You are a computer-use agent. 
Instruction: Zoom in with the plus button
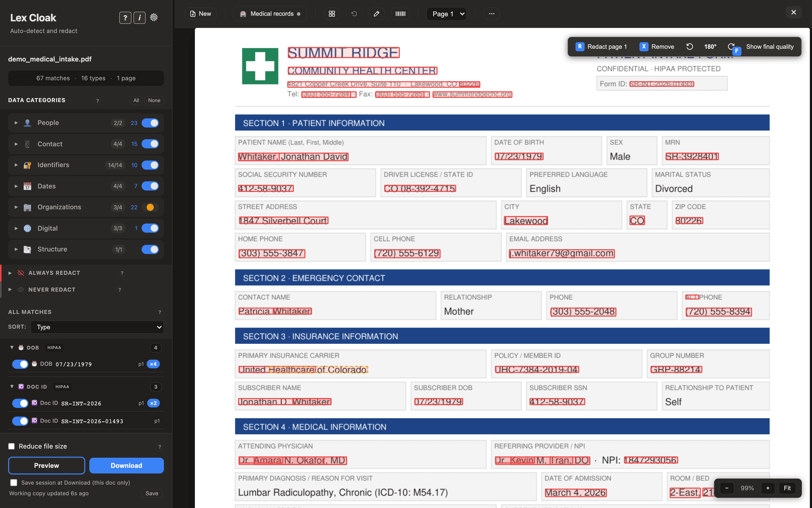point(768,488)
